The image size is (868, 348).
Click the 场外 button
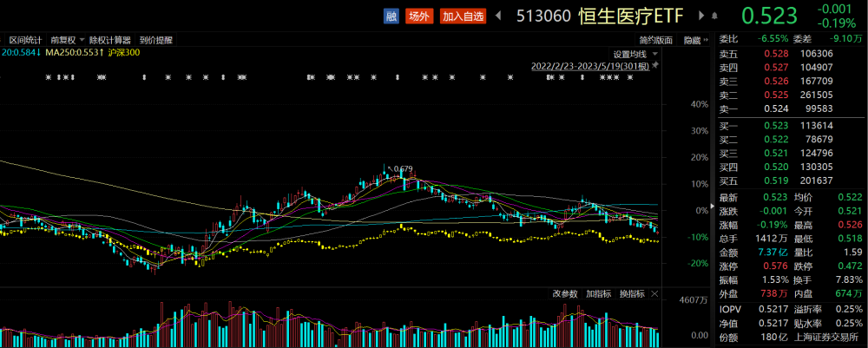419,16
